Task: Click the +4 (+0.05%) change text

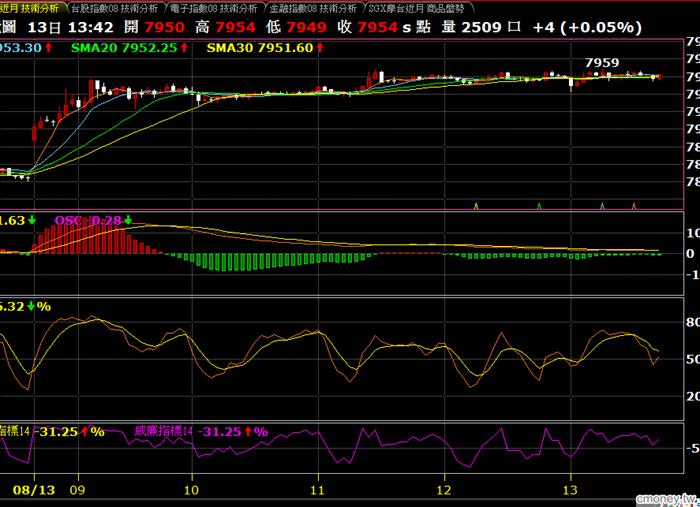Action: (x=588, y=27)
